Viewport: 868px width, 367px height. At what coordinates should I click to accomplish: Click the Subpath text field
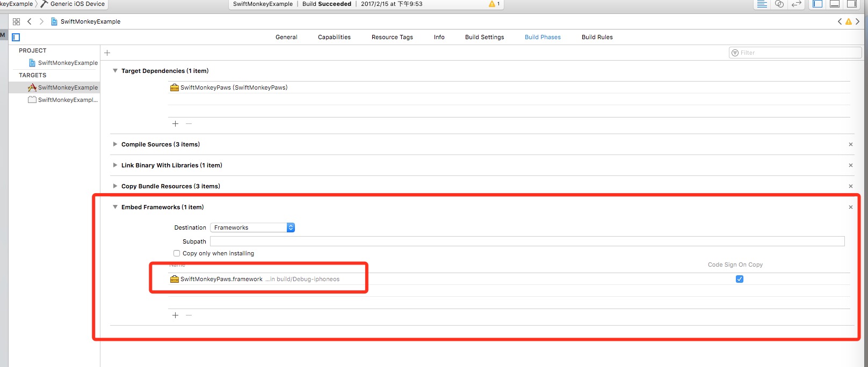pyautogui.click(x=526, y=241)
